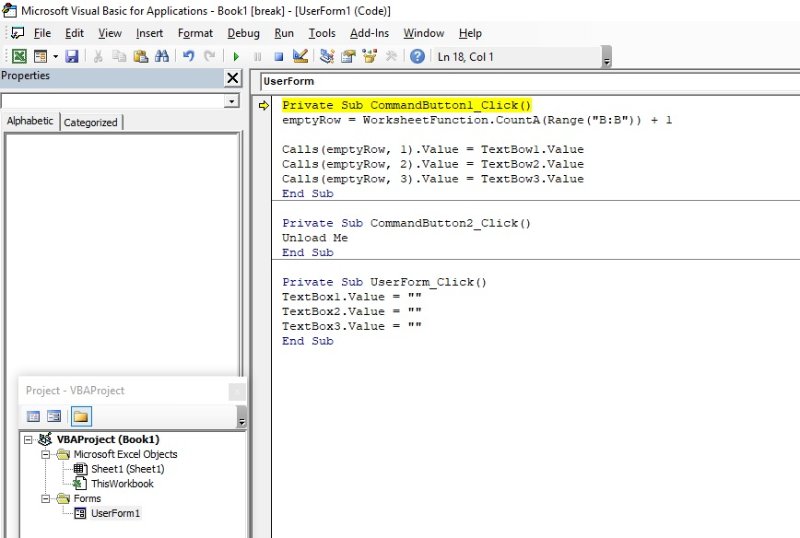Stop execution with the Reset square icon

[279, 57]
